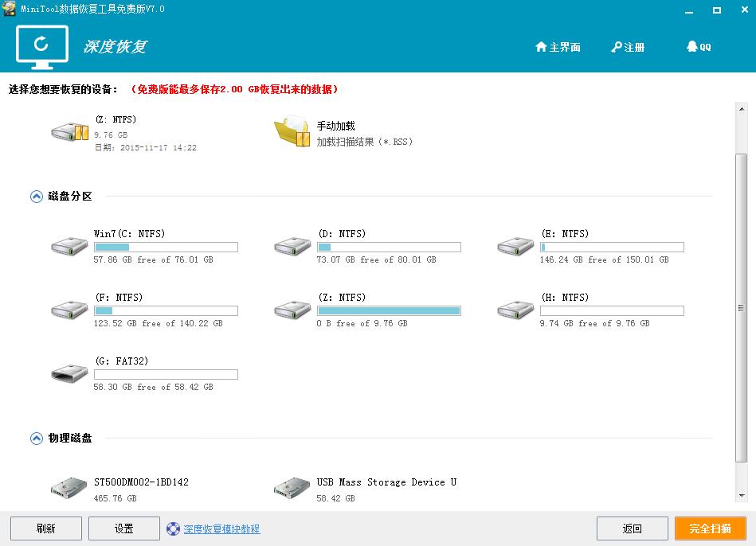Click the Z: partition full usage bar
Screen dimensions: 756x546
coord(389,311)
